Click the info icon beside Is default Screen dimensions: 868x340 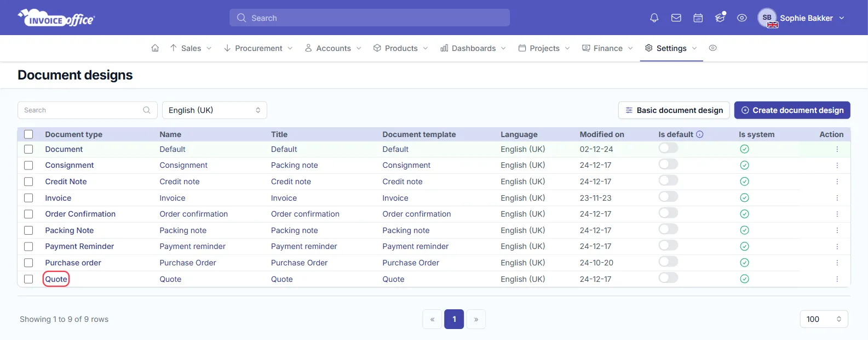tap(700, 134)
